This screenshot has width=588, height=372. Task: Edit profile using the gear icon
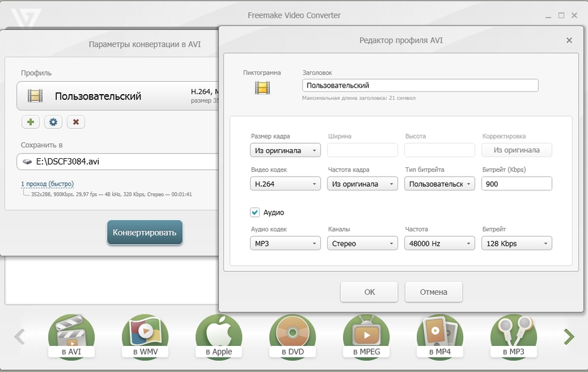point(54,122)
